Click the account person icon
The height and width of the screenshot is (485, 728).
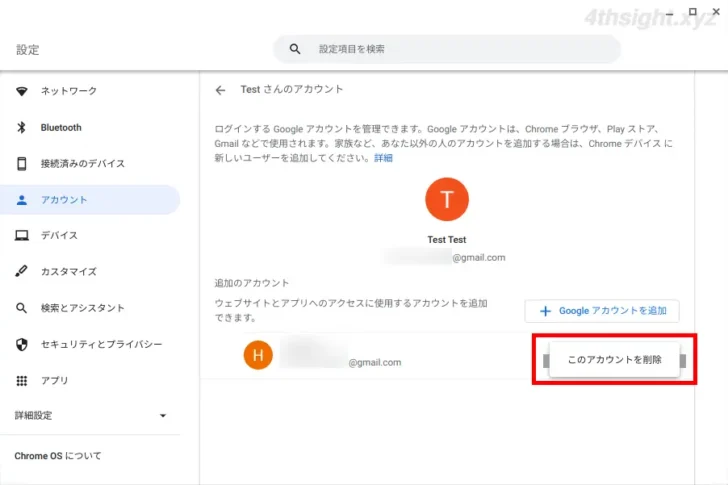(21, 200)
